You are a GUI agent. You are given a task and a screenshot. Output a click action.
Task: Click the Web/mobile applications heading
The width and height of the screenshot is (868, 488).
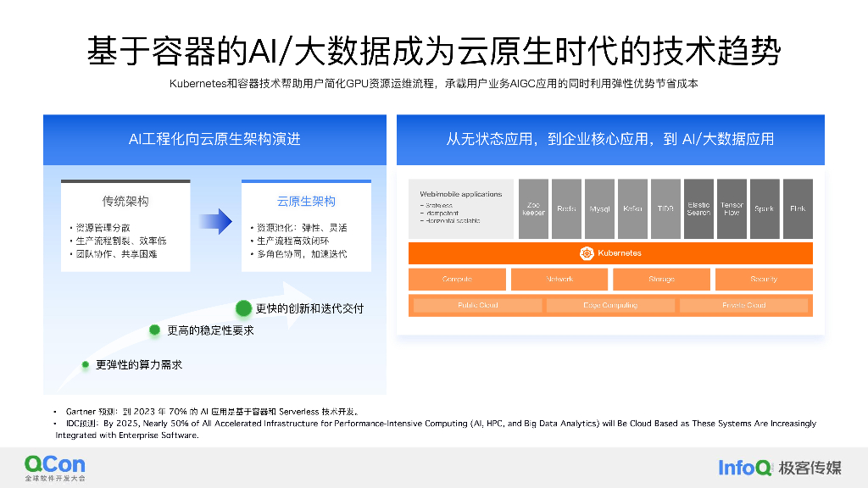(x=460, y=194)
